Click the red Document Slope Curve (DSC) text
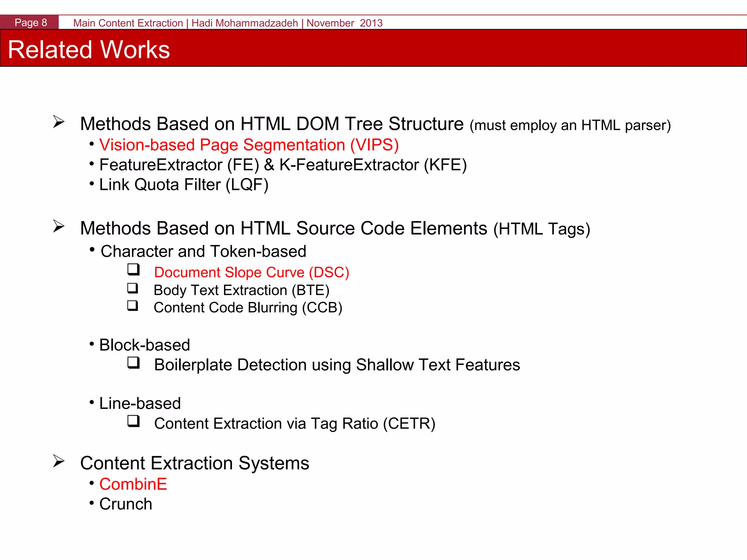Viewport: 747px width, 560px height. 251,272
